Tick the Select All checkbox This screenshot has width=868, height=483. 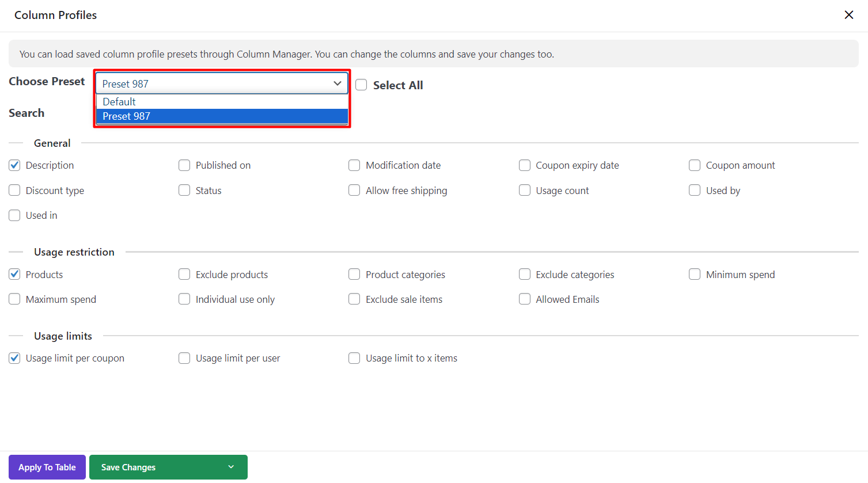click(x=361, y=85)
